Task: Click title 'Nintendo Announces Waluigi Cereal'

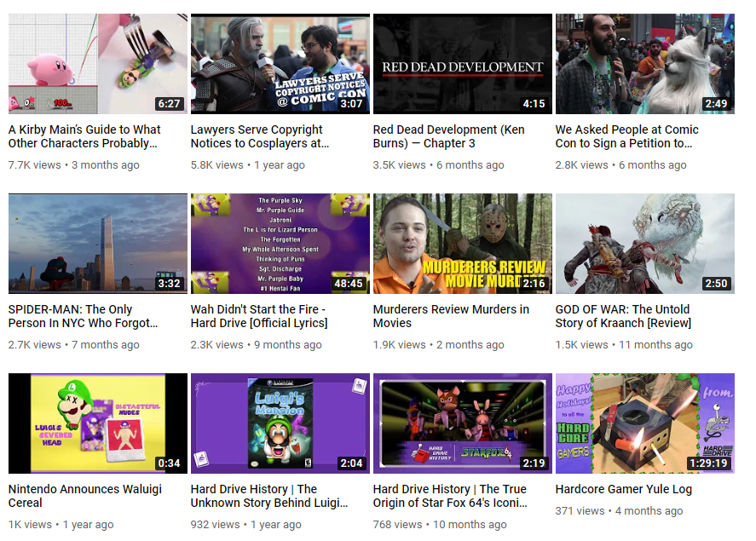Action: point(85,496)
